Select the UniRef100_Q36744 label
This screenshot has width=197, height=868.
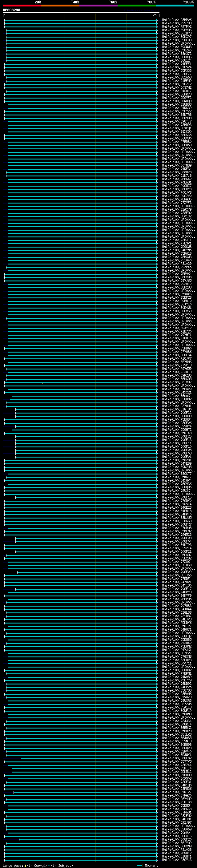(x=176, y=765)
